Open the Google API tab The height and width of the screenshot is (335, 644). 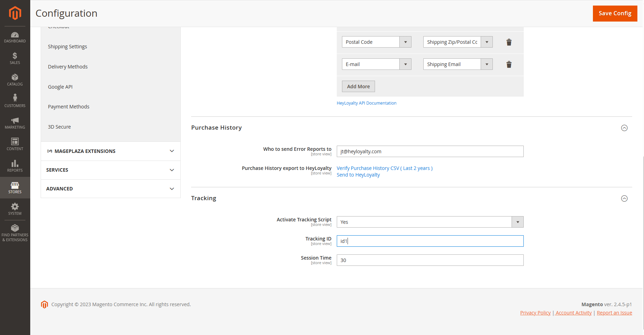tap(60, 87)
